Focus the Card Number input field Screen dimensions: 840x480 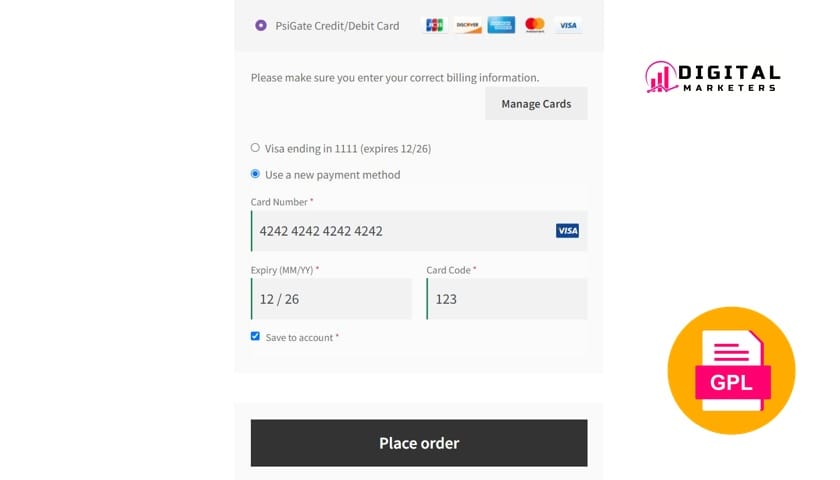coord(400,231)
